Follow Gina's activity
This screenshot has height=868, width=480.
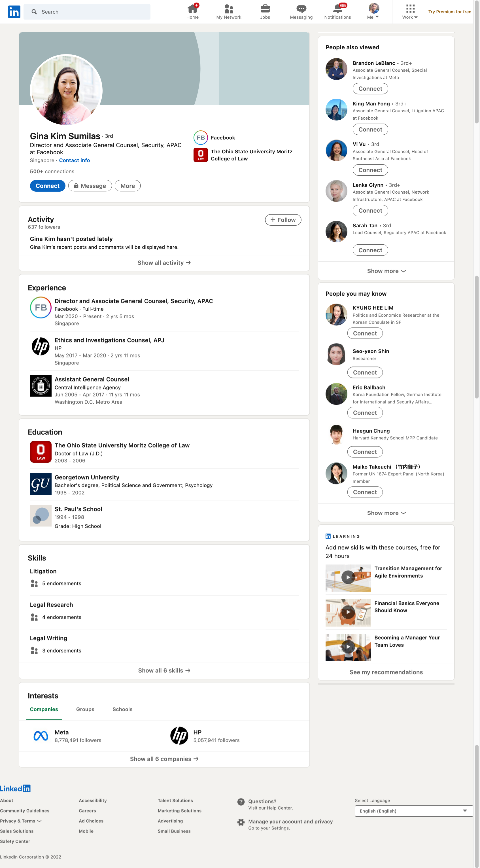pos(283,220)
